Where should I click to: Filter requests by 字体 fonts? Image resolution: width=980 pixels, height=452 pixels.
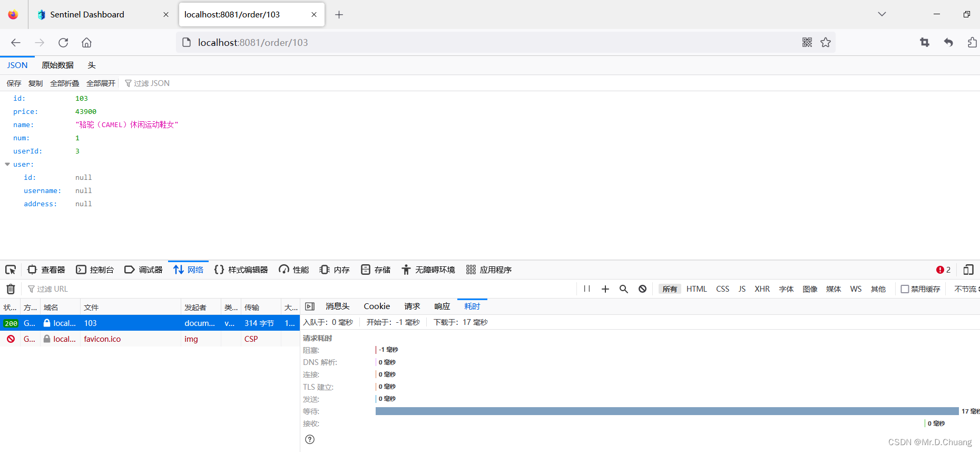tap(786, 289)
